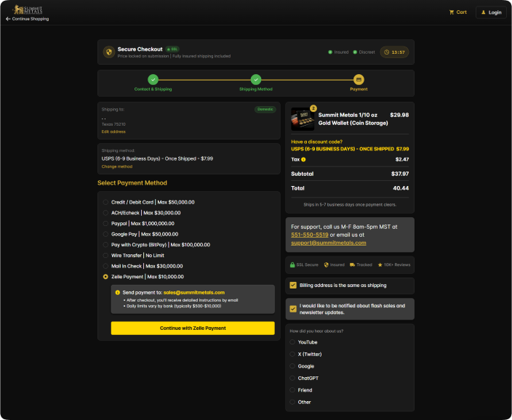The height and width of the screenshot is (420, 512).
Task: Go to Shipping Method step
Action: pyautogui.click(x=256, y=79)
